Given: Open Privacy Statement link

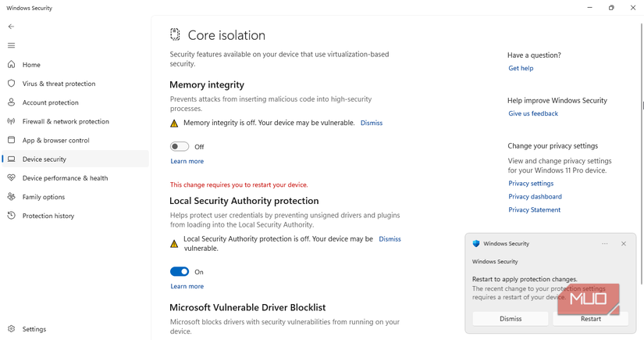Looking at the screenshot, I should [x=535, y=209].
